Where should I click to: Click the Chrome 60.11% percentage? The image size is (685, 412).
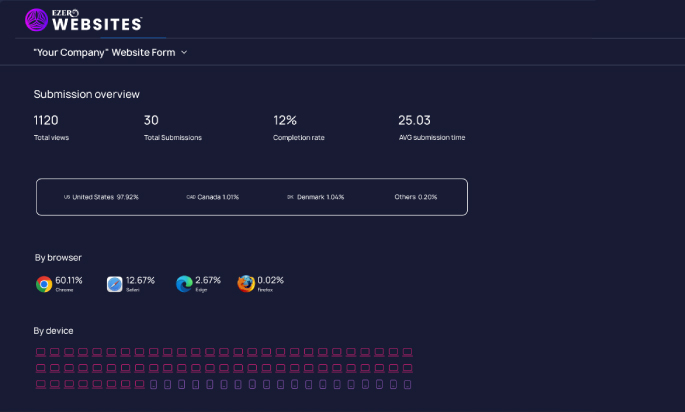click(x=69, y=280)
